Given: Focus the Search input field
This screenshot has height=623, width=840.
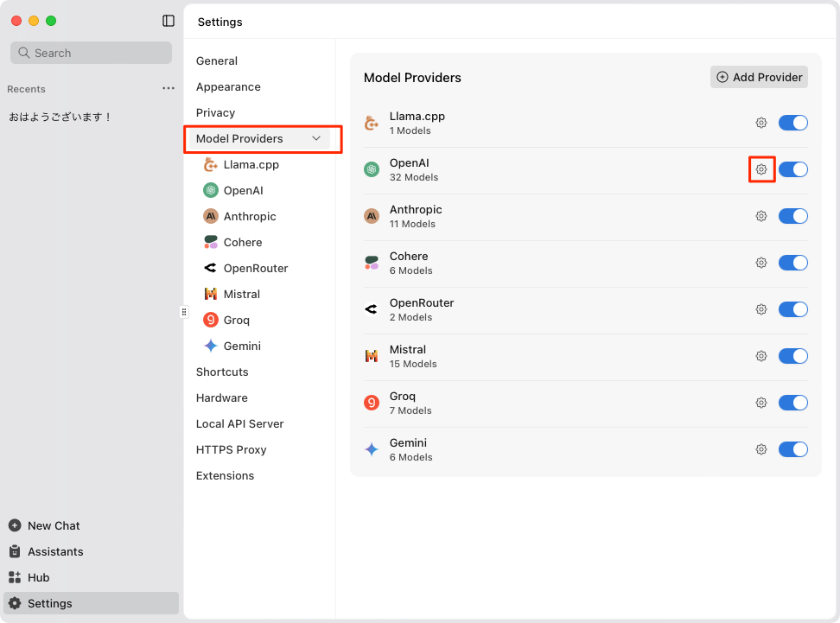Looking at the screenshot, I should (91, 53).
